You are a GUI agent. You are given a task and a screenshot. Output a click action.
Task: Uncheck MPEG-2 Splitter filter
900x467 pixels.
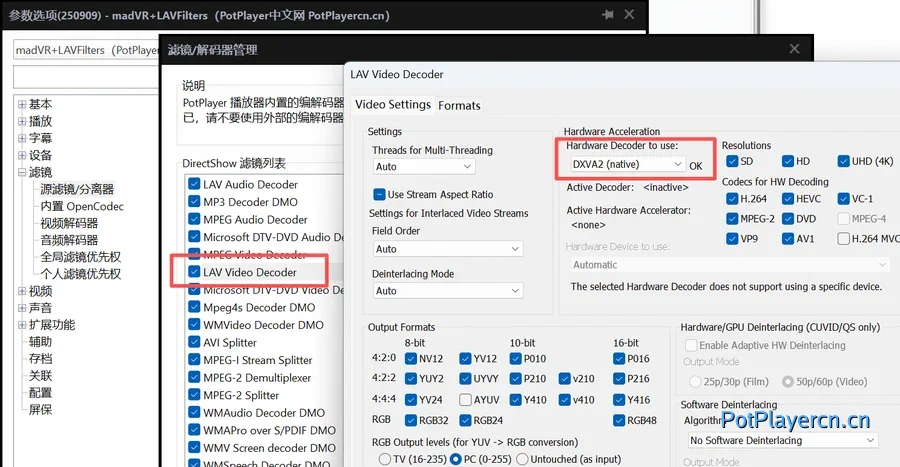(194, 395)
